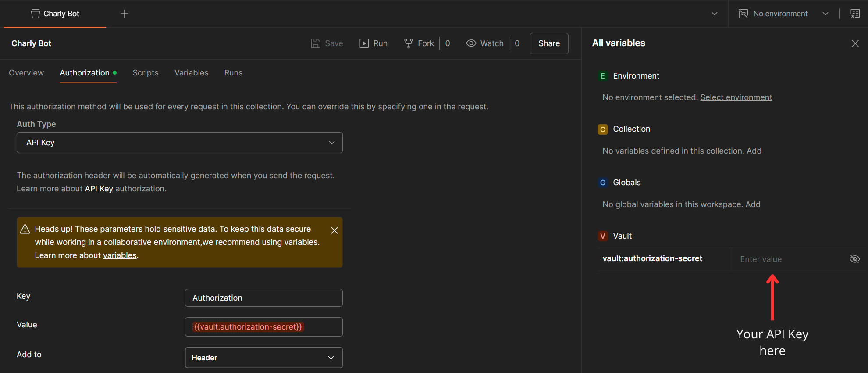Screen dimensions: 868x373
Task: Click the vault Enter value field
Action: [789, 259]
